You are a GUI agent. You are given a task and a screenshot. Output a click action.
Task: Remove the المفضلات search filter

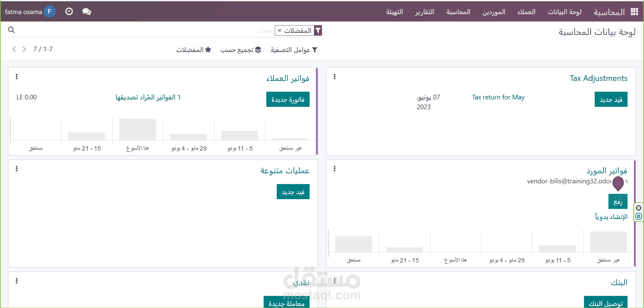[x=279, y=30]
